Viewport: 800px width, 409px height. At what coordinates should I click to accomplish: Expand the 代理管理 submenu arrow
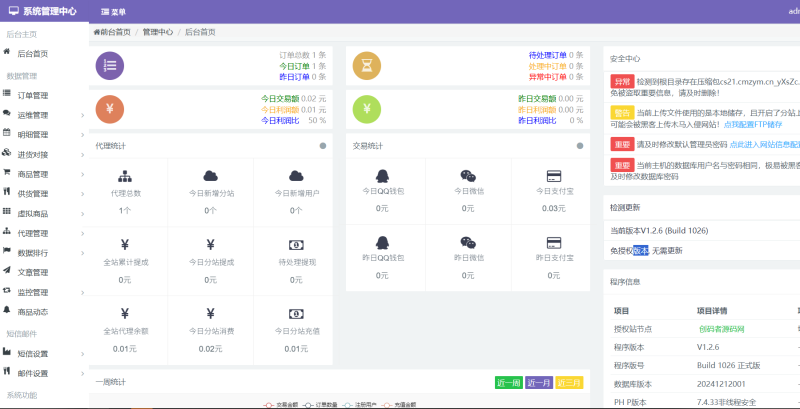click(x=83, y=234)
